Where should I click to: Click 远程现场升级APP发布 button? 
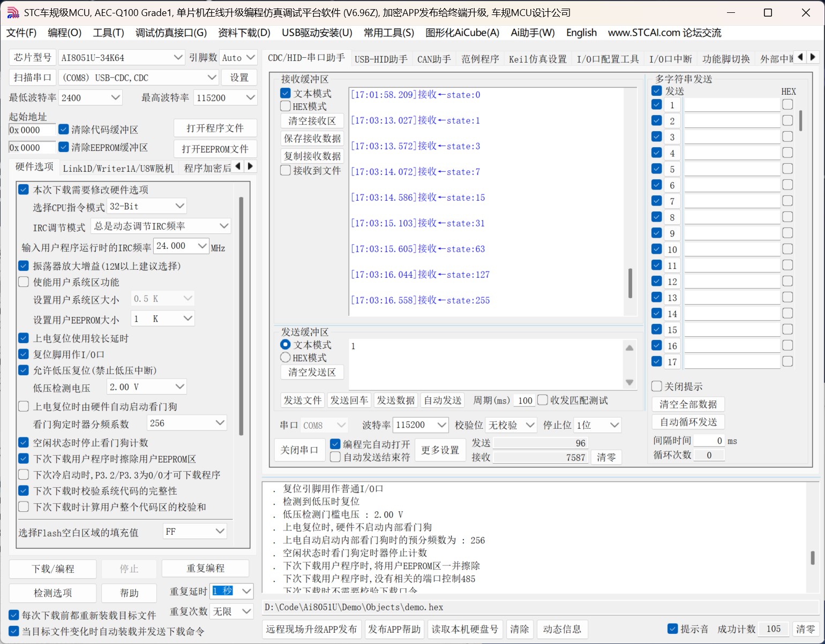[312, 629]
